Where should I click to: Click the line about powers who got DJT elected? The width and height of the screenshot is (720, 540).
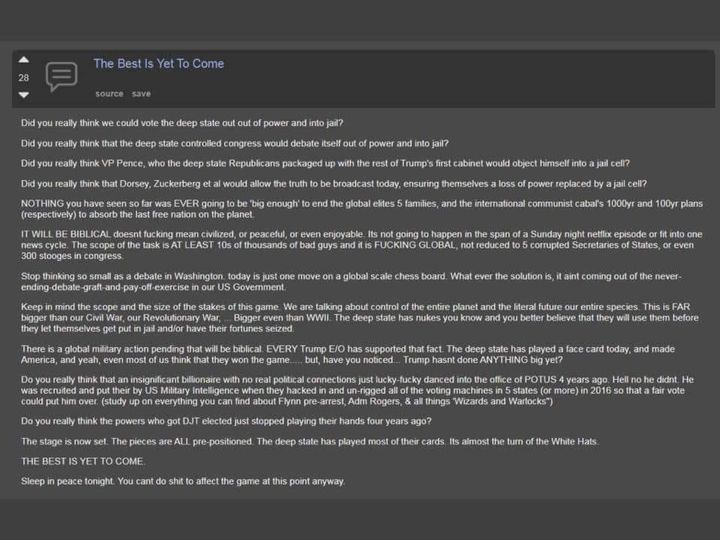[226, 421]
